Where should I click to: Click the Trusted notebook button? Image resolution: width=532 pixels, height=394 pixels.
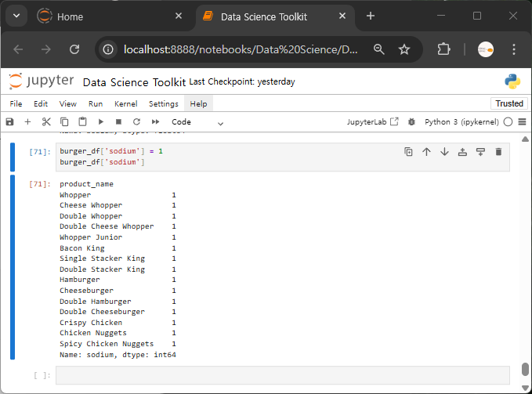click(509, 103)
